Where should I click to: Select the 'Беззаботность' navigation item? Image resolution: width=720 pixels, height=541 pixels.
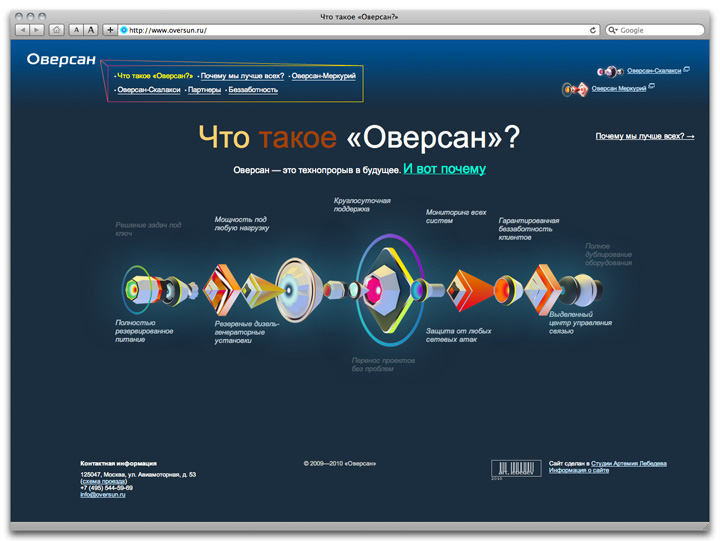click(253, 90)
